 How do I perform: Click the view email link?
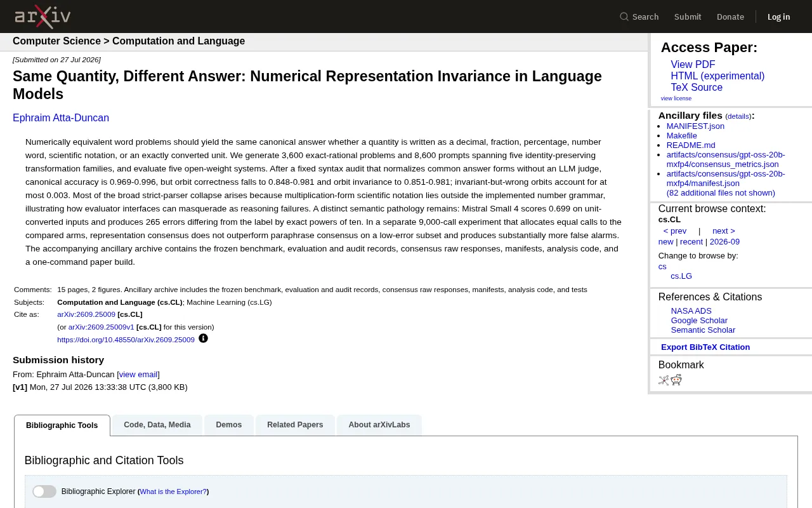pyautogui.click(x=138, y=375)
